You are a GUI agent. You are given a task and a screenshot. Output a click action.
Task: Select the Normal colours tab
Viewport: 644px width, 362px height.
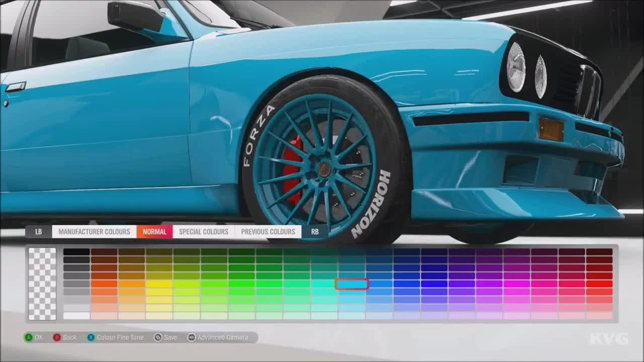pyautogui.click(x=153, y=232)
